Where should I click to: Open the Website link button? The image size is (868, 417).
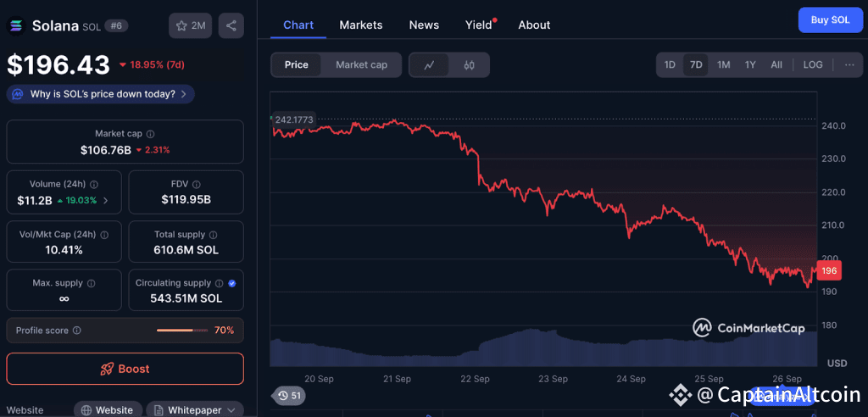click(108, 410)
